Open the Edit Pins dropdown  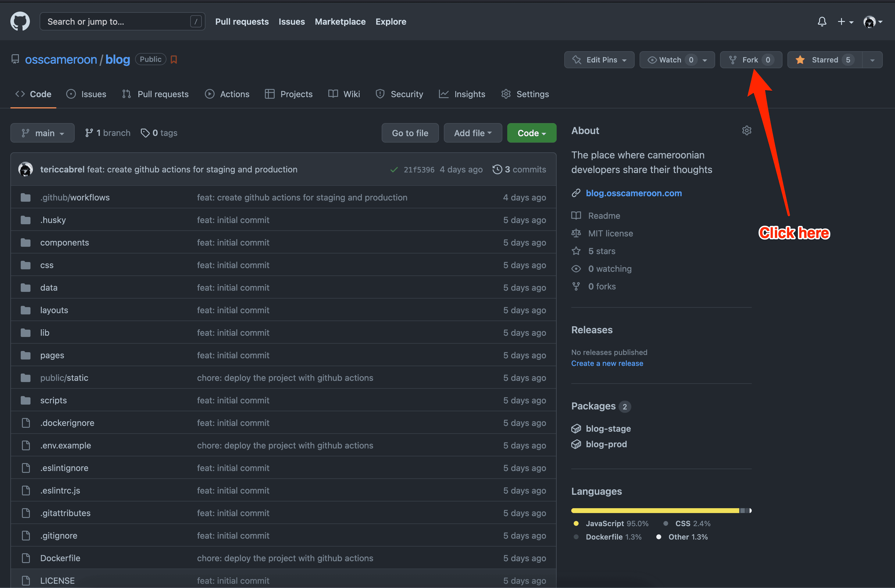(x=599, y=60)
